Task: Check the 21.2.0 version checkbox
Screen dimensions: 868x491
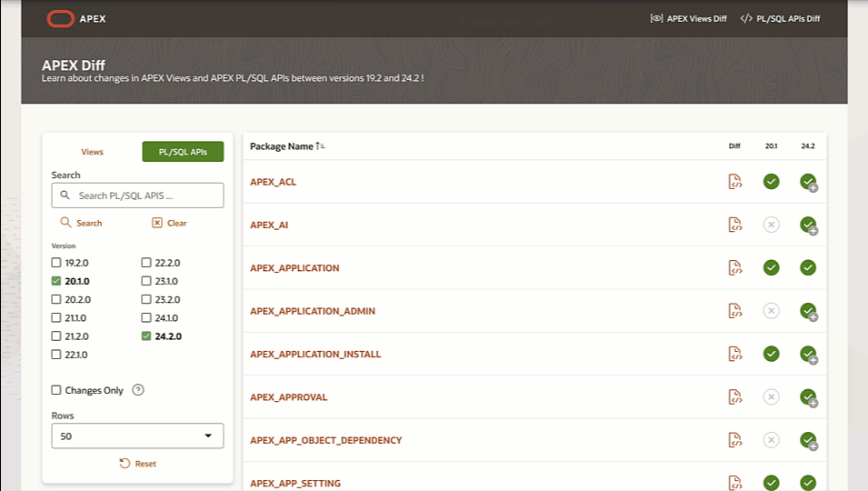Action: pos(56,336)
